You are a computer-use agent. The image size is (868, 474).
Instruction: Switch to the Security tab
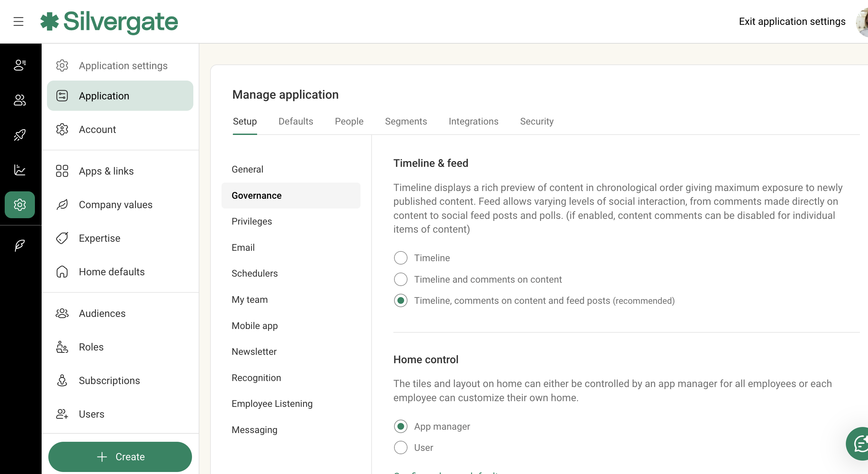pyautogui.click(x=536, y=121)
